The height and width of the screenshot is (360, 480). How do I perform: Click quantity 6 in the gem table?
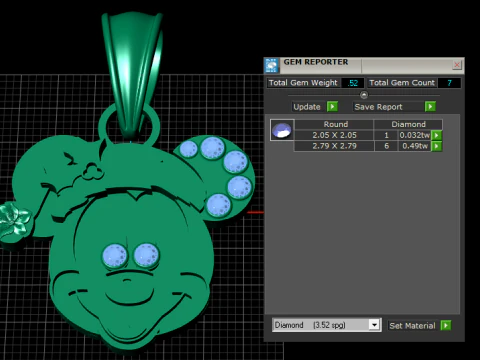(x=386, y=146)
